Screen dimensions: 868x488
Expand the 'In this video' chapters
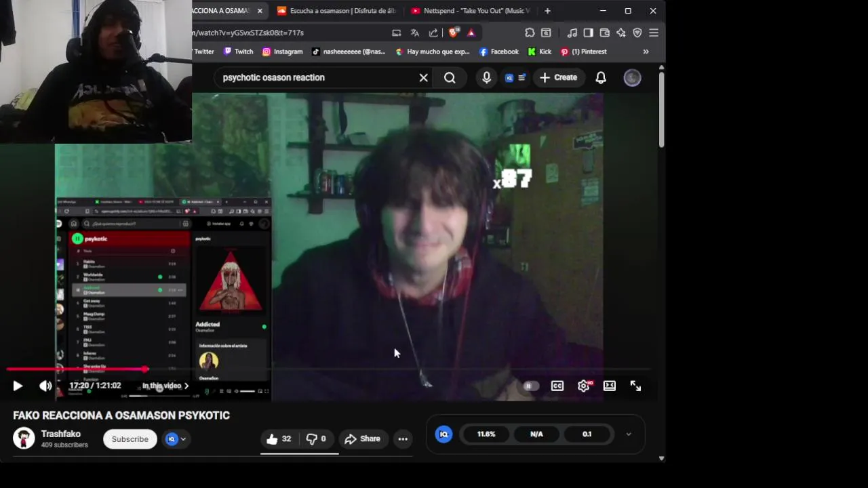click(x=165, y=386)
